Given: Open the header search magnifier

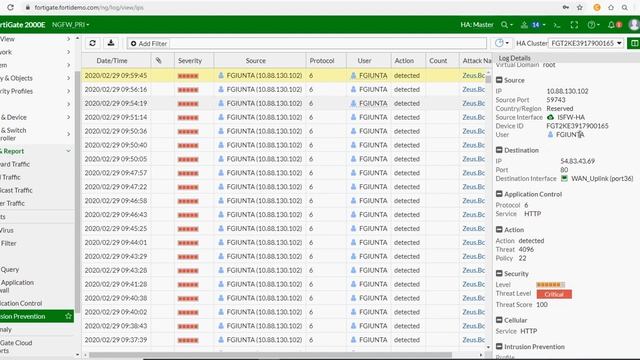Looking at the screenshot, I should pyautogui.click(x=504, y=25).
